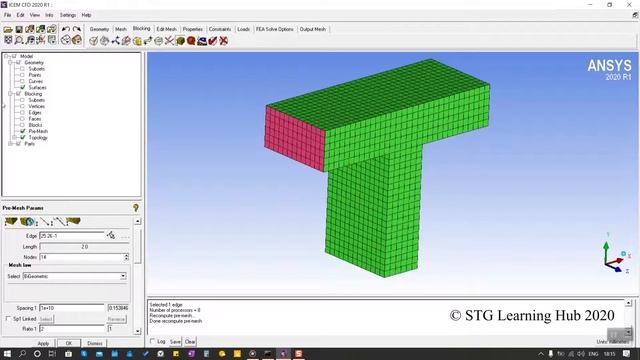Click the Dismiss button
Screen dimensions: 640x360
click(95, 343)
